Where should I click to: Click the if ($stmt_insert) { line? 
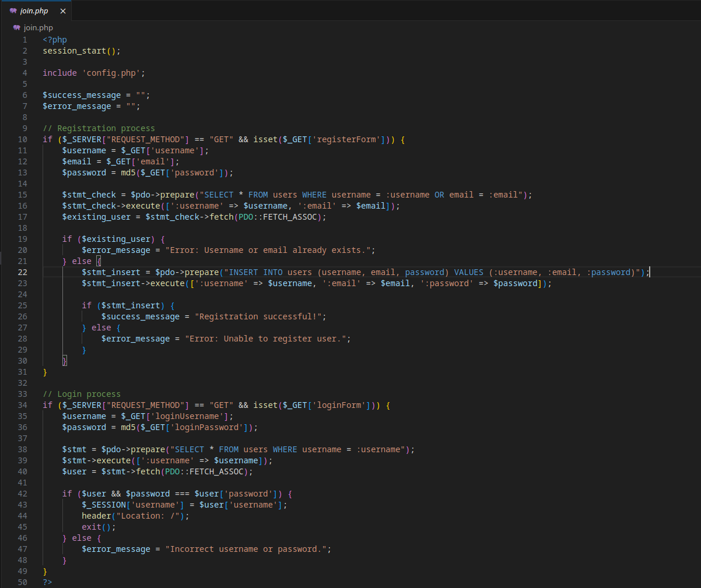point(128,305)
